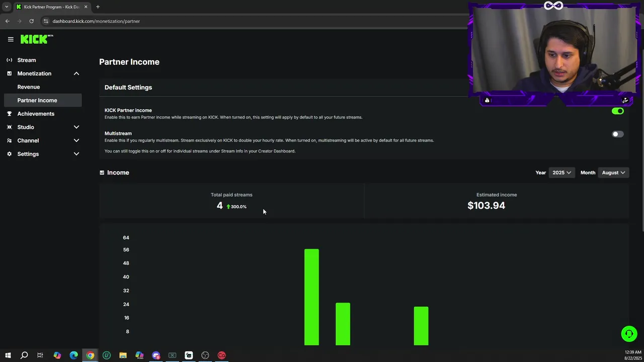Viewport: 644px width, 362px height.
Task: Click the second green chart bar
Action: tap(343, 324)
